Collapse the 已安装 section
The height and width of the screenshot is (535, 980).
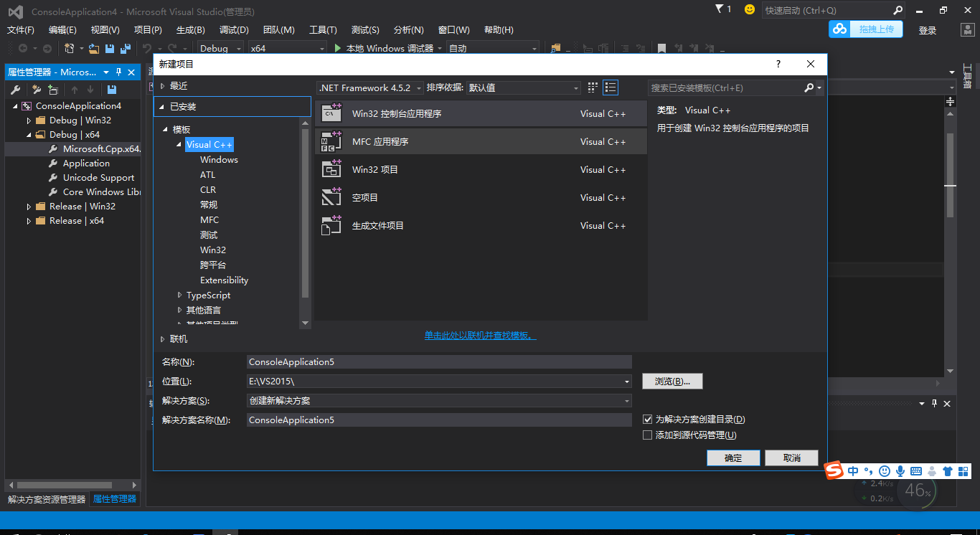pos(163,107)
